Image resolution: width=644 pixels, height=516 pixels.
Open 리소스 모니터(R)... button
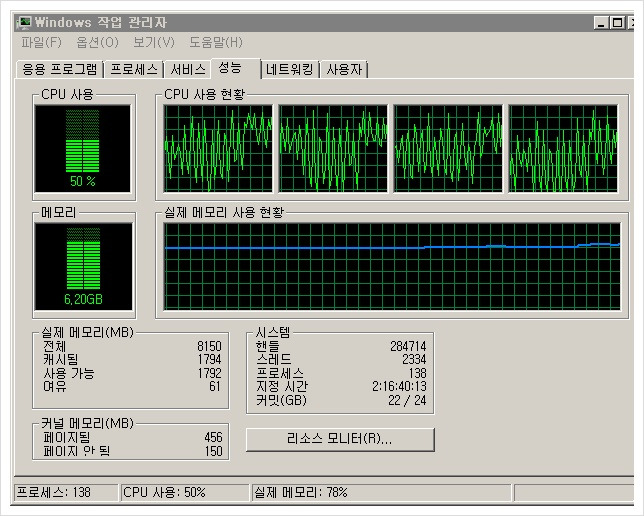coord(340,440)
